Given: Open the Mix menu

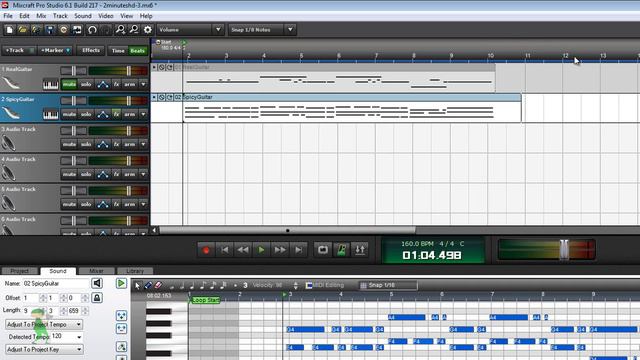Looking at the screenshot, I should (41, 16).
